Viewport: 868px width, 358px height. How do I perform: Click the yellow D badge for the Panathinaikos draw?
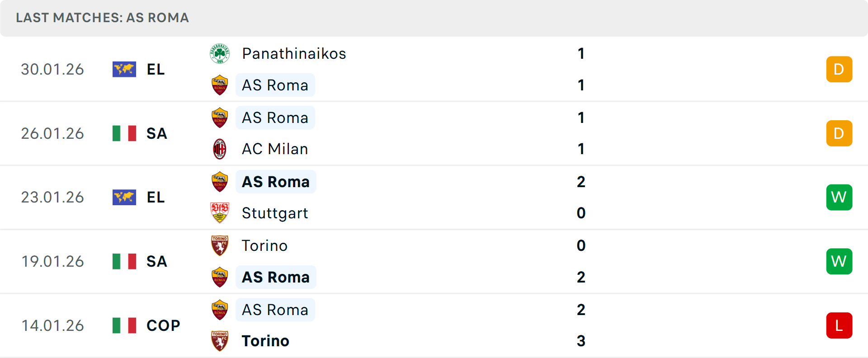click(839, 69)
